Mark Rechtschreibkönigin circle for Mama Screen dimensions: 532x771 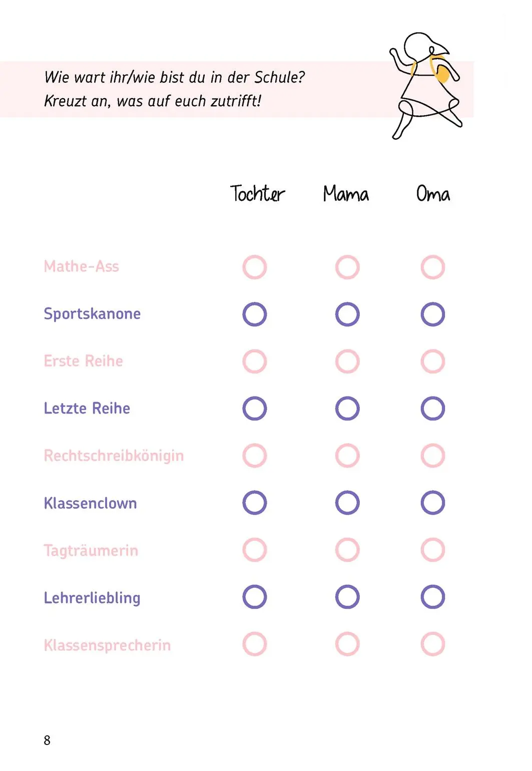tap(347, 456)
